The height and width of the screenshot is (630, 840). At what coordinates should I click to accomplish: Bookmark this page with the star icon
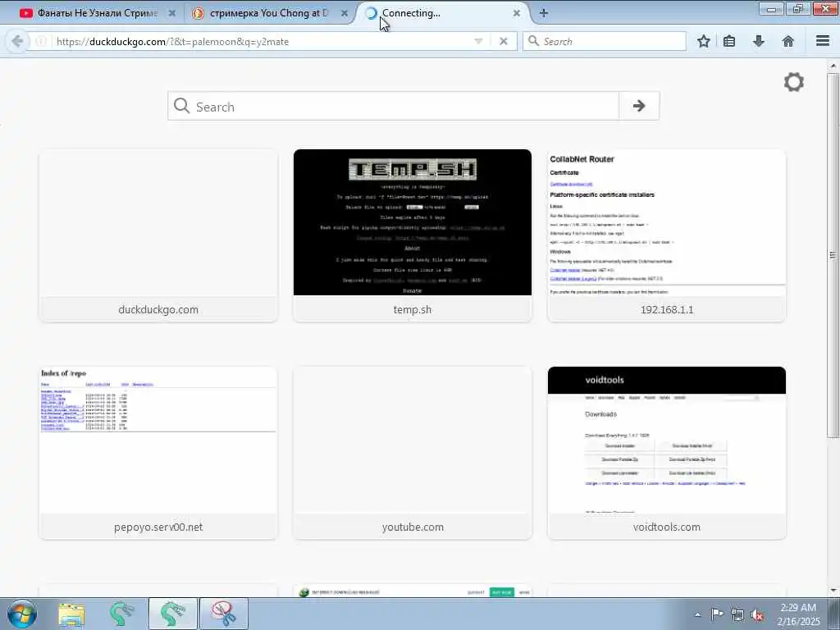[703, 41]
